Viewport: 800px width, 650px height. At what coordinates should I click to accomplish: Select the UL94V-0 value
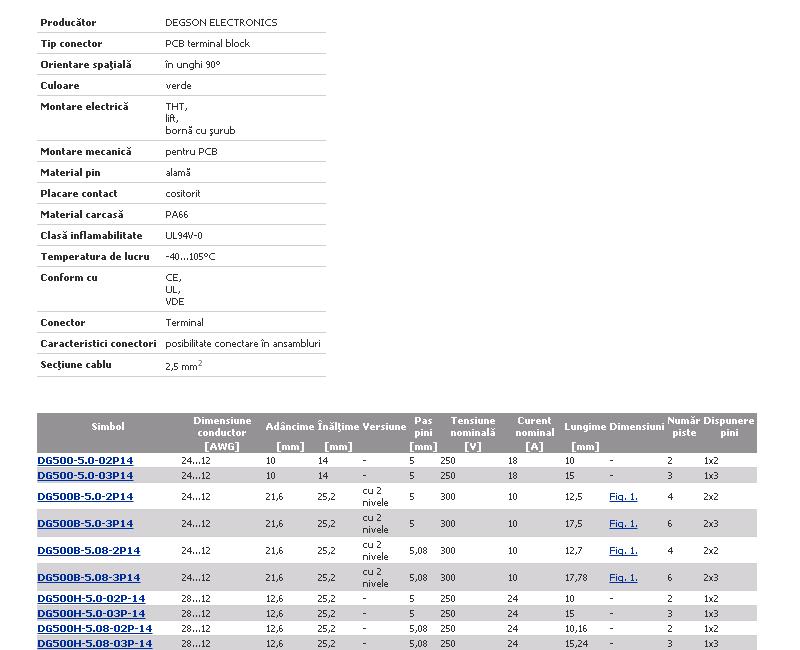[184, 235]
